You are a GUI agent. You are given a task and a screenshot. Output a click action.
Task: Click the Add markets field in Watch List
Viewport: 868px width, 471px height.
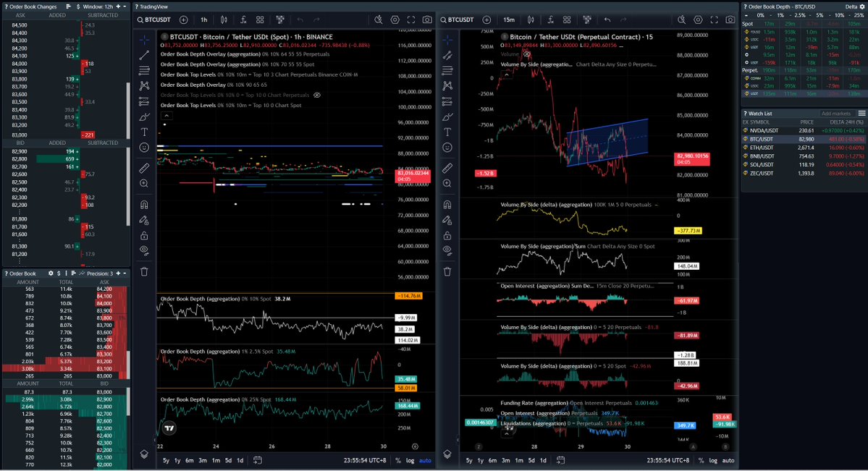pyautogui.click(x=836, y=114)
